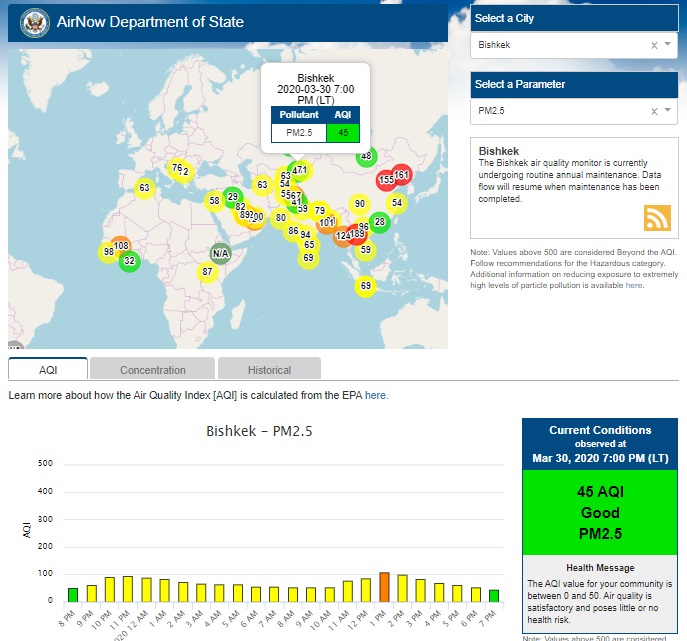Select the yellow 87 map marker
The height and width of the screenshot is (641, 687).
[x=208, y=272]
